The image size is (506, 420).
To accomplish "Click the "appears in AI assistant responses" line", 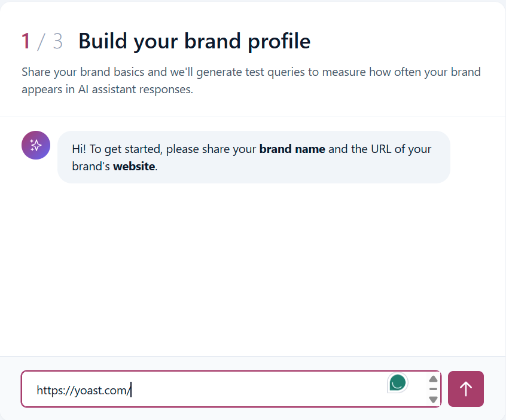I will pyautogui.click(x=107, y=89).
